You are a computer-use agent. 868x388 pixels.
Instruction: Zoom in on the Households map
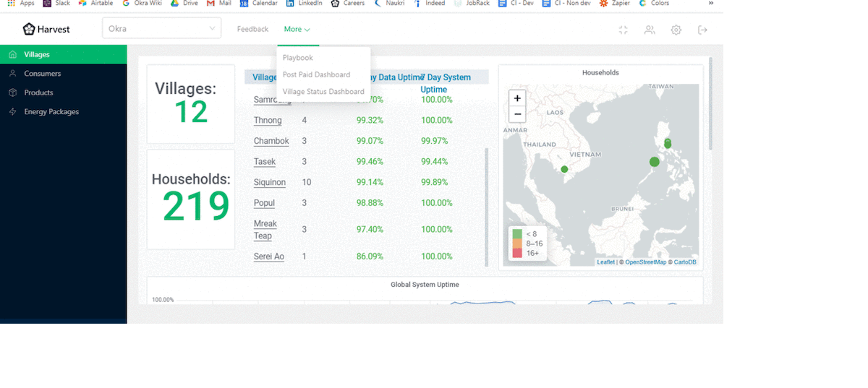(517, 98)
